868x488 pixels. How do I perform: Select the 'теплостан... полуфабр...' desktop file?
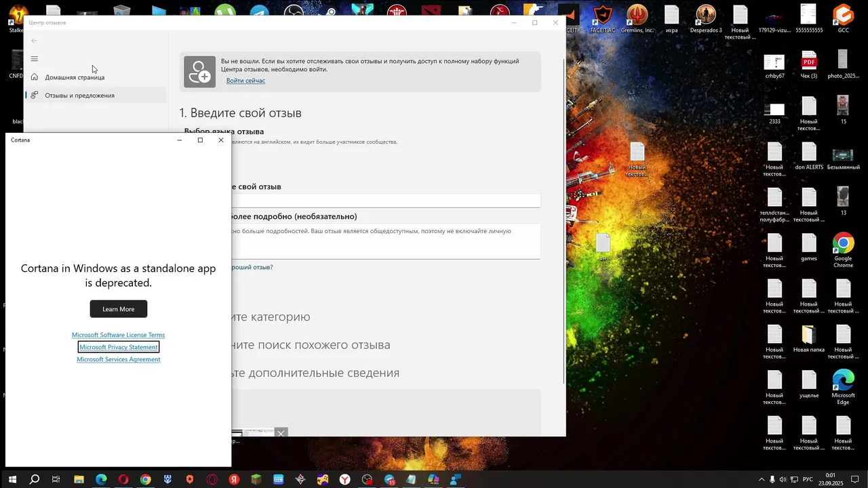click(774, 205)
